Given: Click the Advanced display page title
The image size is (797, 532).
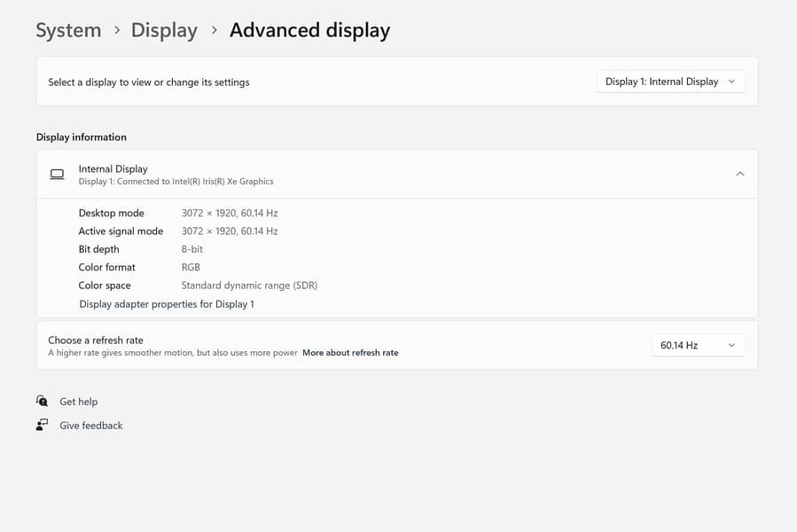Looking at the screenshot, I should (x=309, y=30).
